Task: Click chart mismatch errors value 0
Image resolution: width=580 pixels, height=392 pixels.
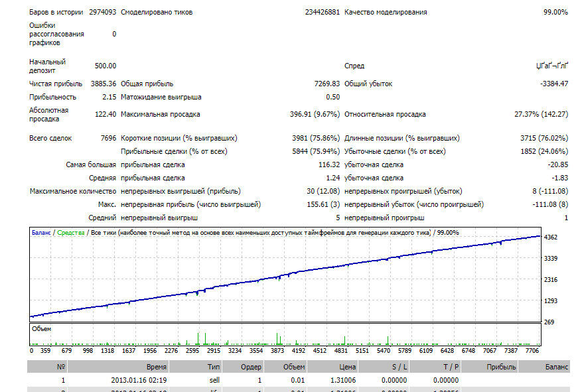Action: (x=114, y=34)
